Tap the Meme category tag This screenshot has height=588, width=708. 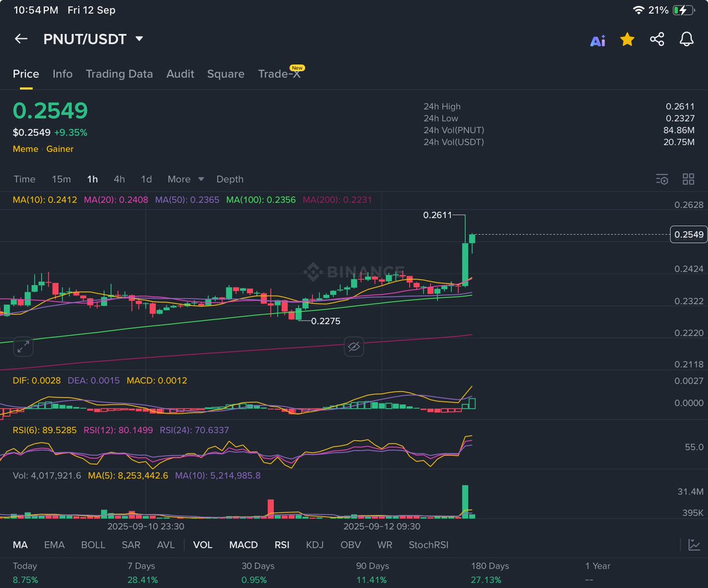point(25,149)
